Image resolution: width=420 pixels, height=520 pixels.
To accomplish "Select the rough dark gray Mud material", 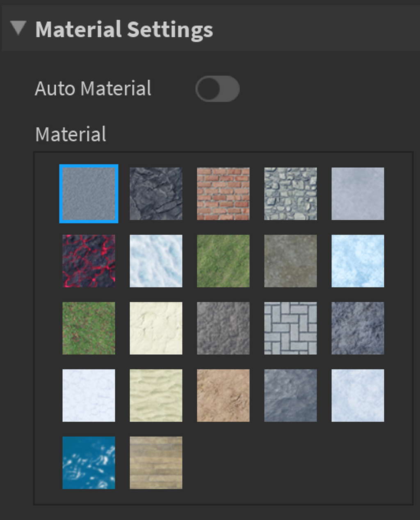I will pos(223,328).
